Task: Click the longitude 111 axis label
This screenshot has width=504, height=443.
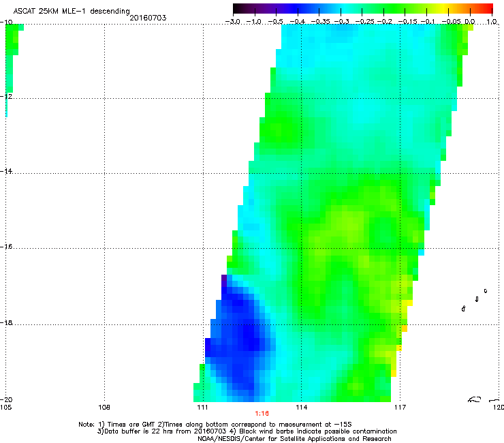Action: [202, 408]
